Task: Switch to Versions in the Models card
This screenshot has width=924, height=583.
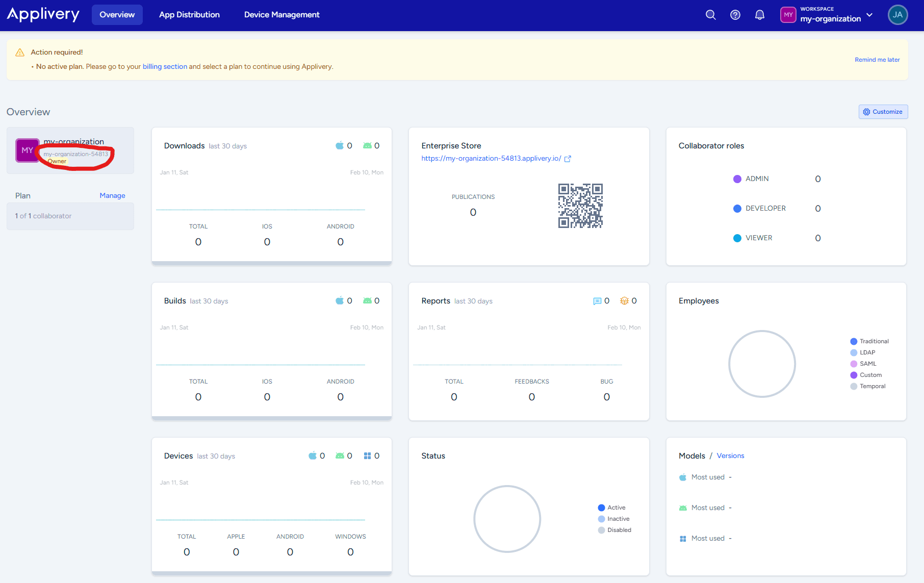Action: [730, 456]
